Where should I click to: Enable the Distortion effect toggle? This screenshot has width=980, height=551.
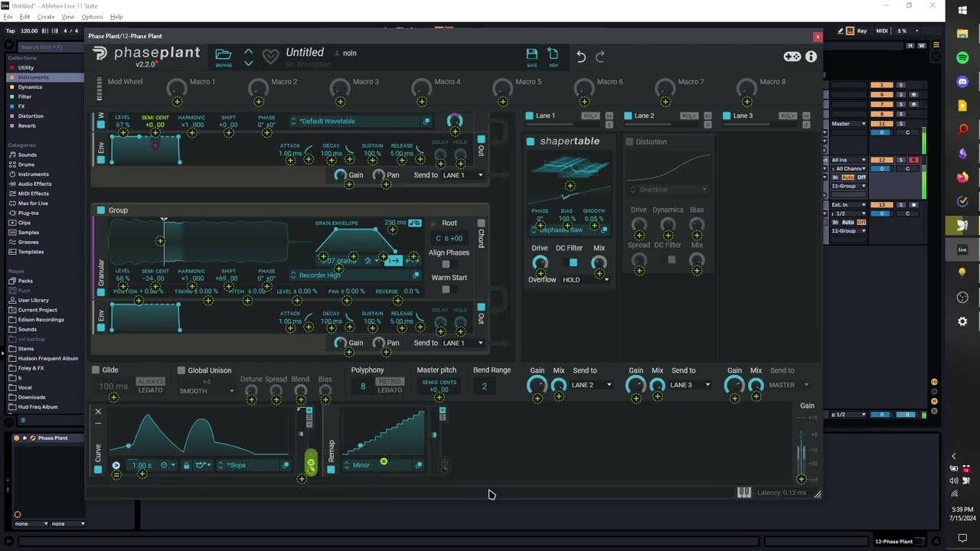coord(629,142)
